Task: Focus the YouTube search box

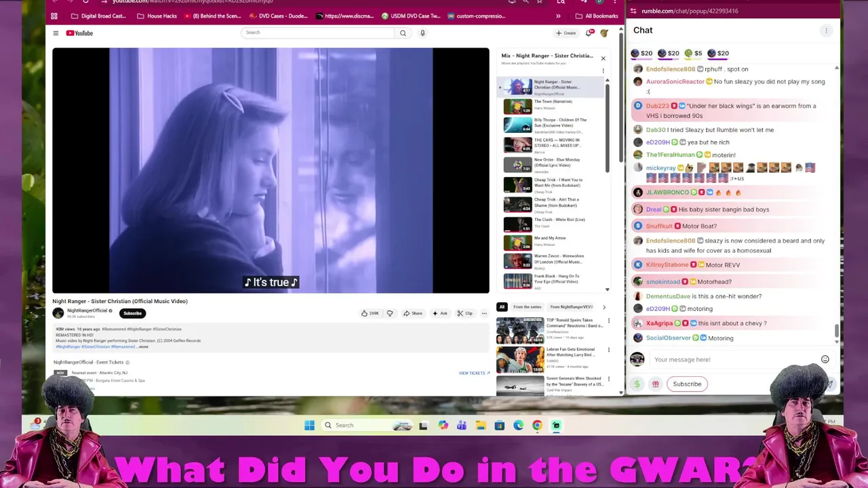Action: tap(317, 33)
